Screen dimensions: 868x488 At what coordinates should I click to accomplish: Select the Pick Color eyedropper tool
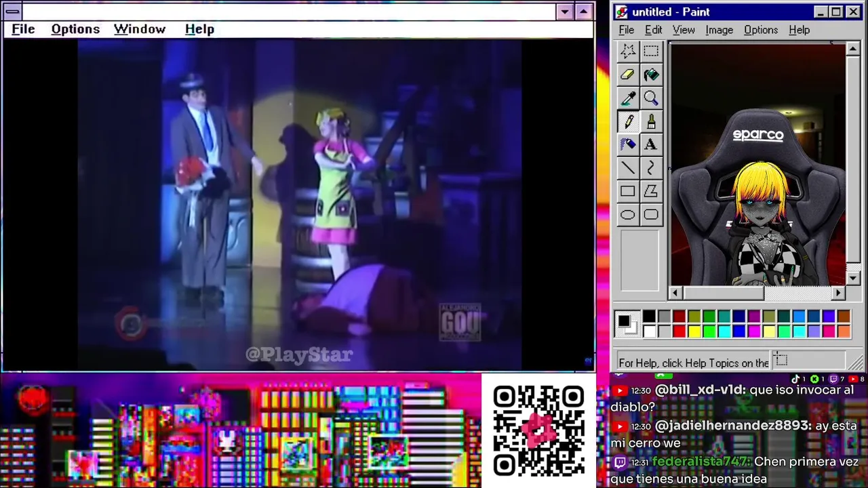point(628,98)
